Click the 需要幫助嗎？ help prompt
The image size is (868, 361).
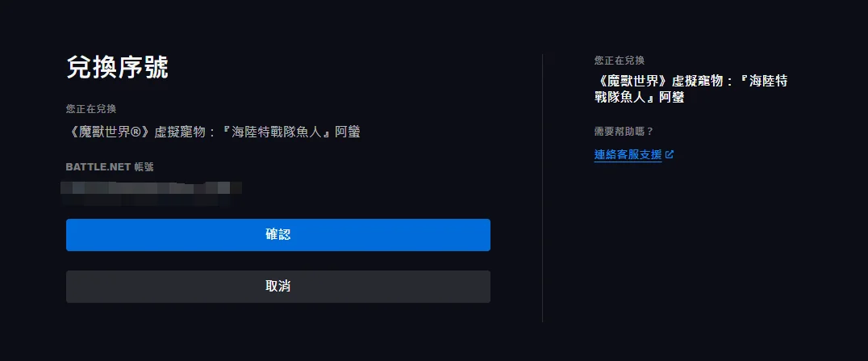click(x=624, y=132)
